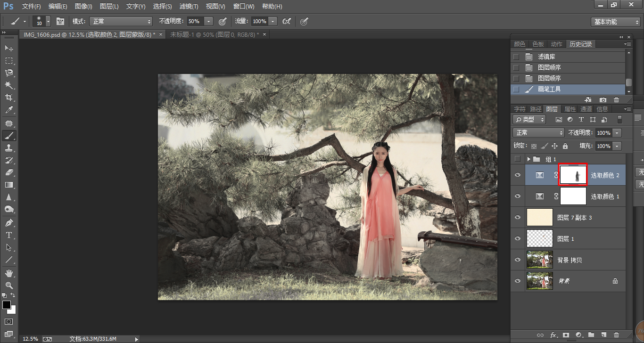Open the brush panel toggle icon

coord(60,21)
